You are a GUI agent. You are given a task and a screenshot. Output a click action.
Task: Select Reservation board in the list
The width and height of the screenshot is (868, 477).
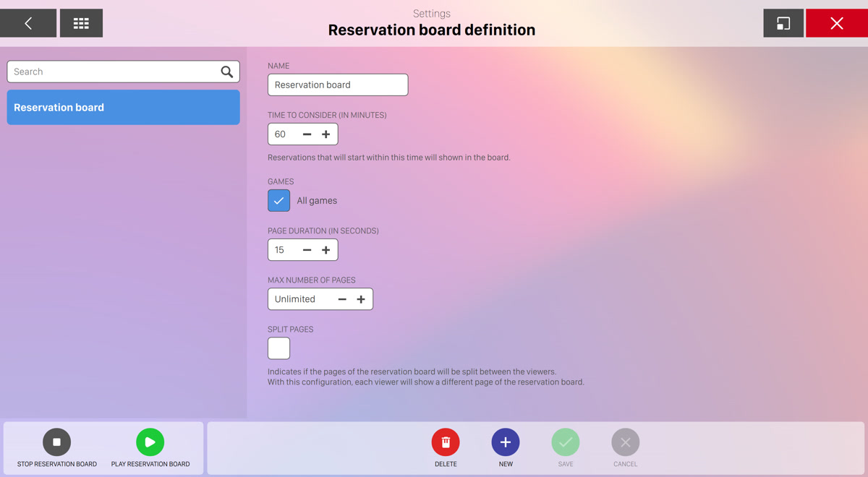click(123, 108)
